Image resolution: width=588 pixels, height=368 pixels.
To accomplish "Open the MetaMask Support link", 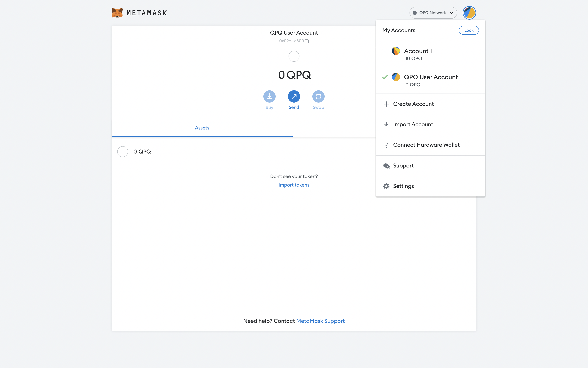I will point(320,321).
